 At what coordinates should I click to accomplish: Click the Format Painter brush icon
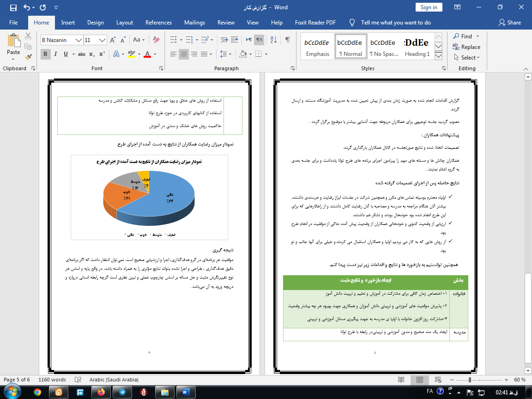28,57
